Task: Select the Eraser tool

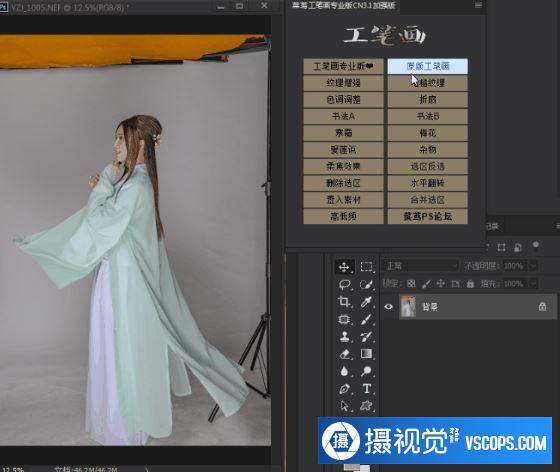Action: (344, 354)
